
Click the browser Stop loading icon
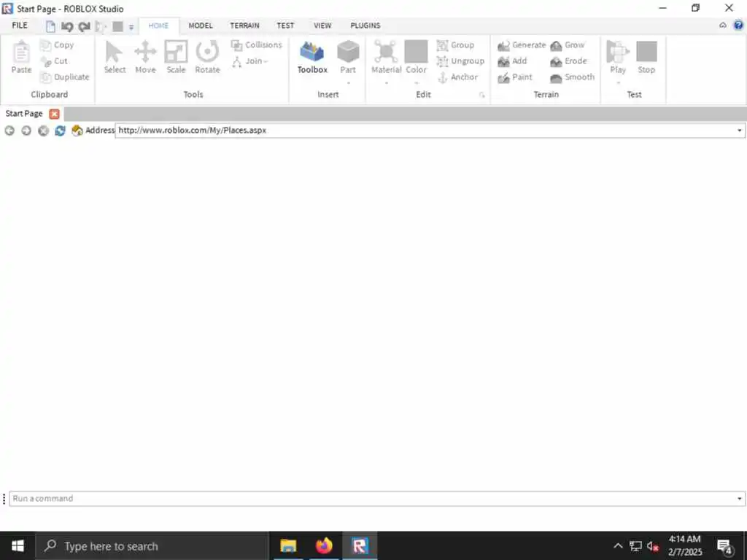[x=43, y=131]
